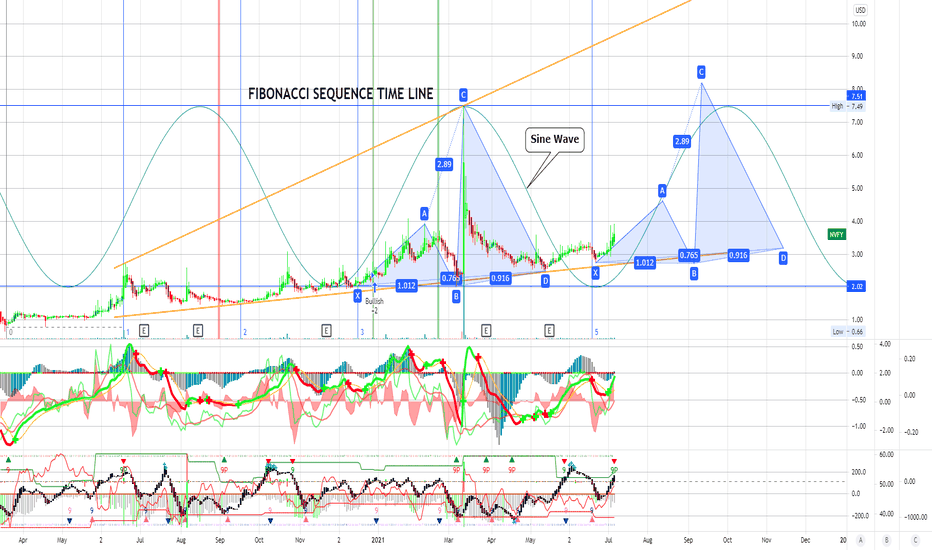Click the 1.012 ratio label on the 2.02 line
This screenshot has width=932, height=550.
pyautogui.click(x=407, y=285)
